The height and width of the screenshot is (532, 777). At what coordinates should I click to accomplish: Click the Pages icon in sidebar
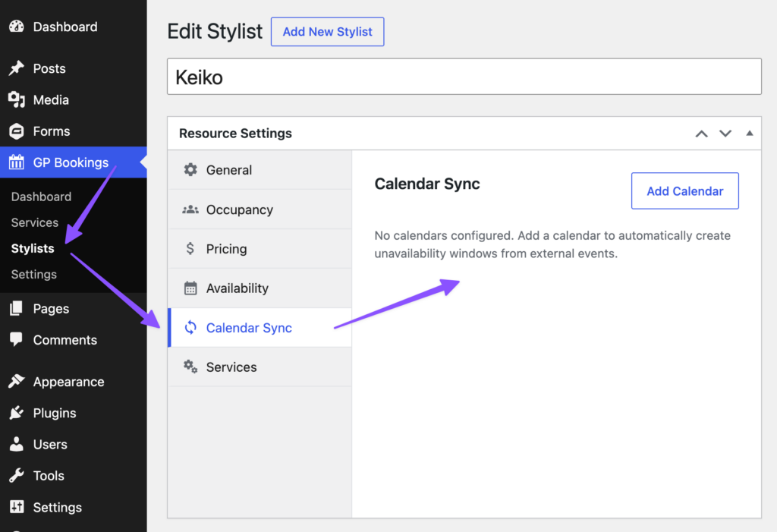(17, 308)
